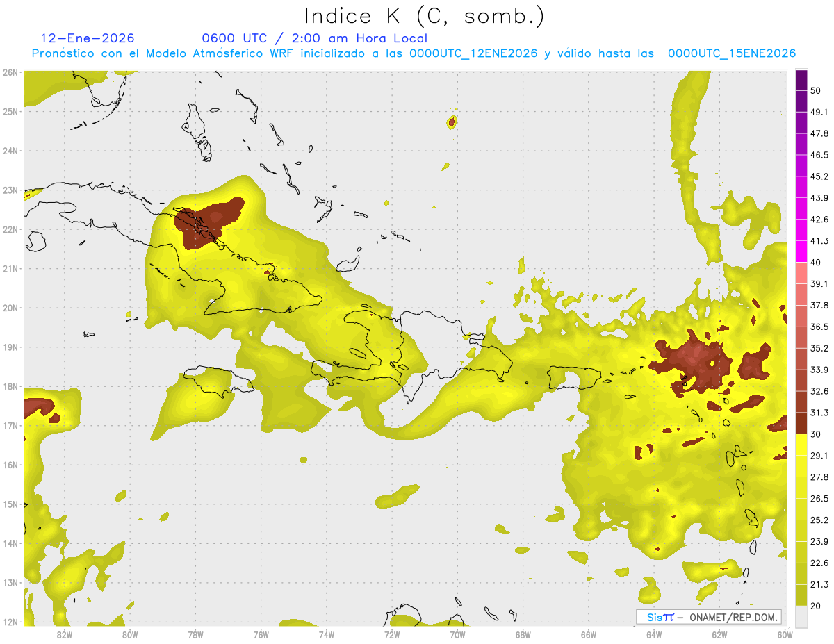The width and height of the screenshot is (834, 644).
Task: Click latitude label '19N'
Action: pyautogui.click(x=10, y=347)
